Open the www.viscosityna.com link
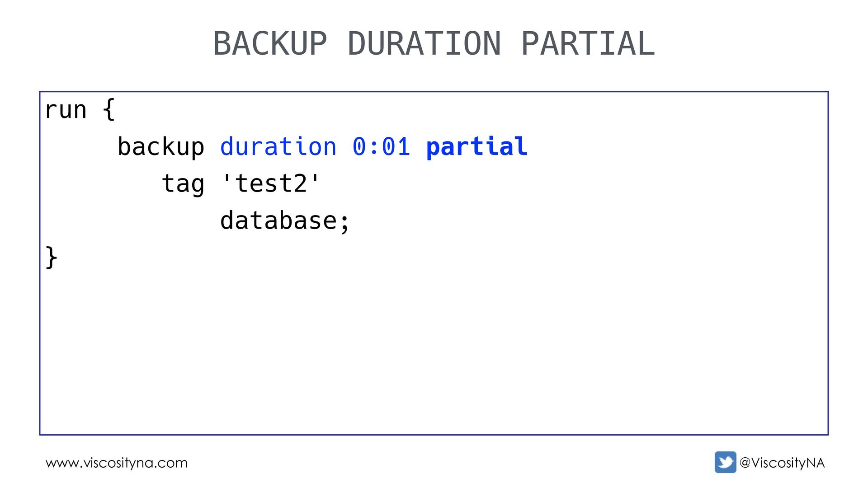868x488 pixels. point(117,463)
